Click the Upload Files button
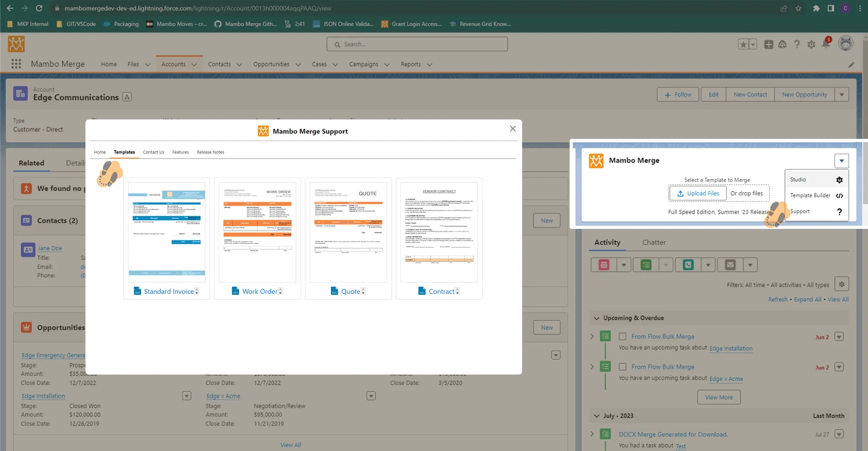Viewport: 868px width, 451px height. pos(698,193)
